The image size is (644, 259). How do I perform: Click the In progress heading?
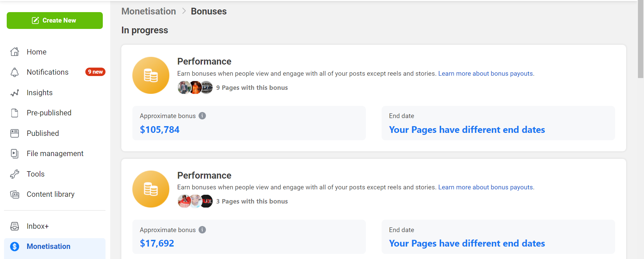coord(145,30)
